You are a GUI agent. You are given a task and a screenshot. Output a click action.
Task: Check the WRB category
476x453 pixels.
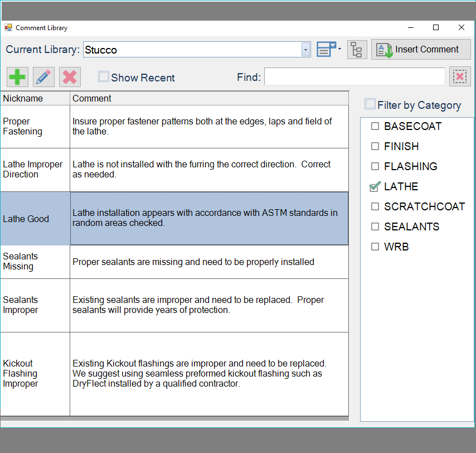click(x=375, y=247)
